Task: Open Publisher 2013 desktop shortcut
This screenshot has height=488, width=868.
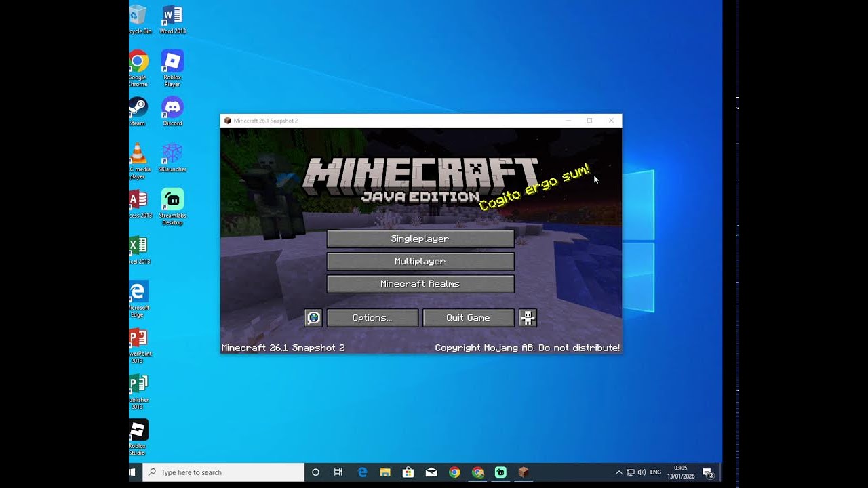Action: point(138,391)
